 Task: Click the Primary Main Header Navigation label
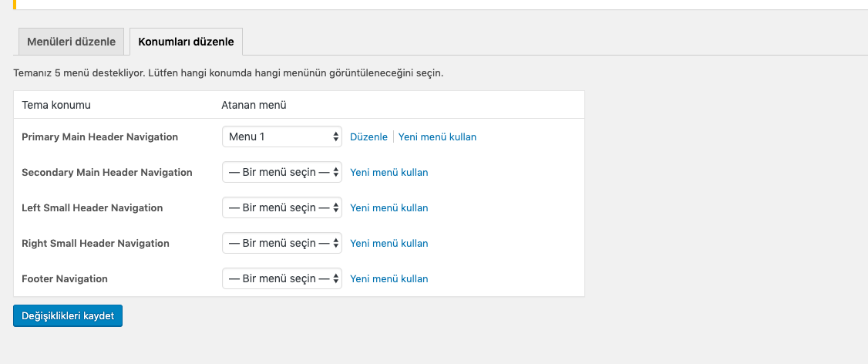(x=99, y=136)
